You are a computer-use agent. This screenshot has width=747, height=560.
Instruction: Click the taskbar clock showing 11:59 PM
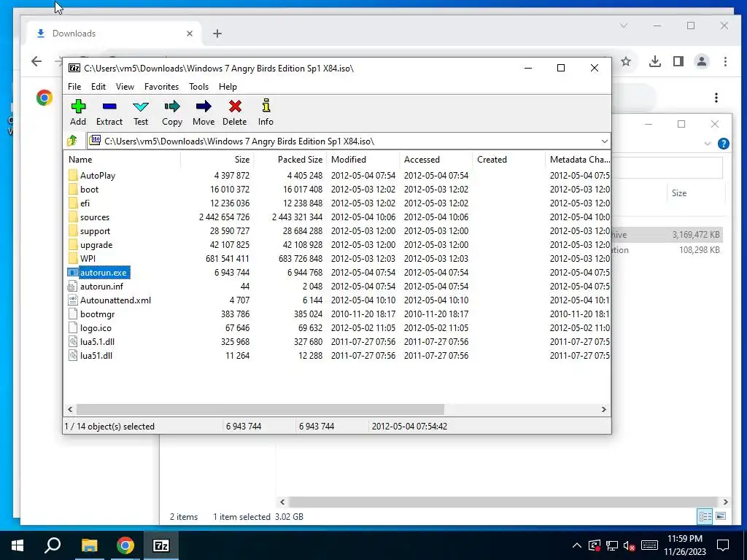click(x=684, y=545)
